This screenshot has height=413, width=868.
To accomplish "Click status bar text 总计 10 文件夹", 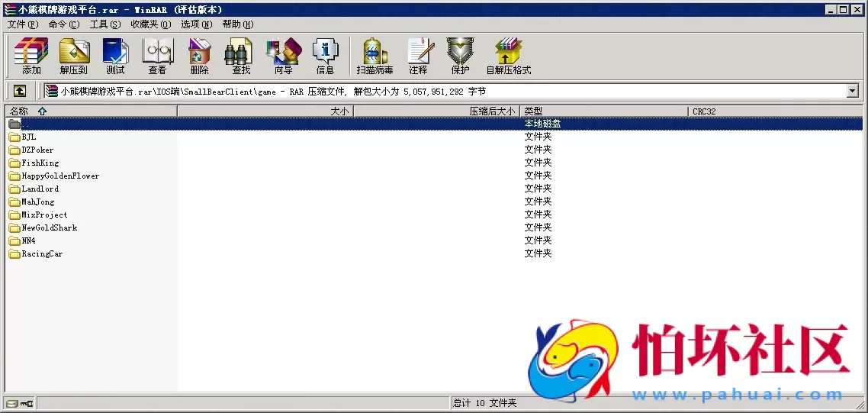I will [x=485, y=403].
